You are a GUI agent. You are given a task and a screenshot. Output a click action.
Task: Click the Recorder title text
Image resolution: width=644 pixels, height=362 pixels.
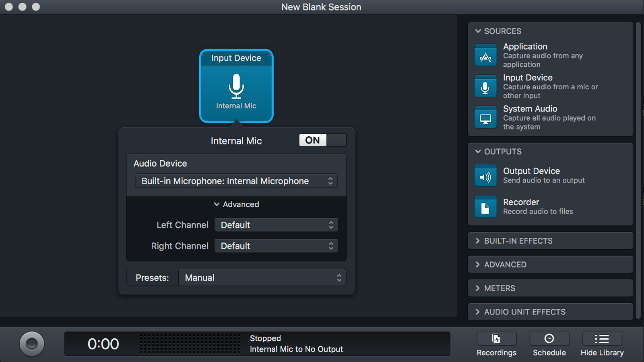[x=521, y=202]
